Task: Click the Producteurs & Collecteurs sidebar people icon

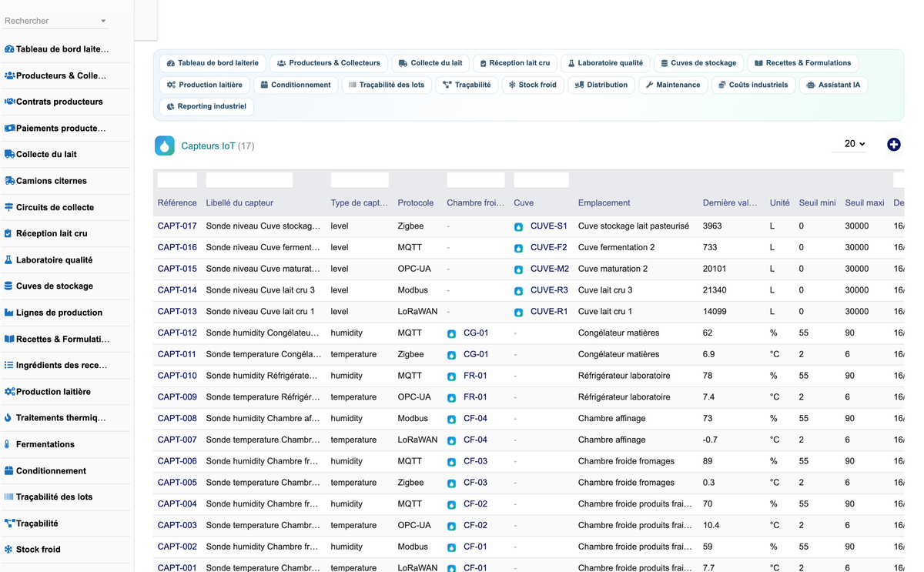Action: [9, 75]
